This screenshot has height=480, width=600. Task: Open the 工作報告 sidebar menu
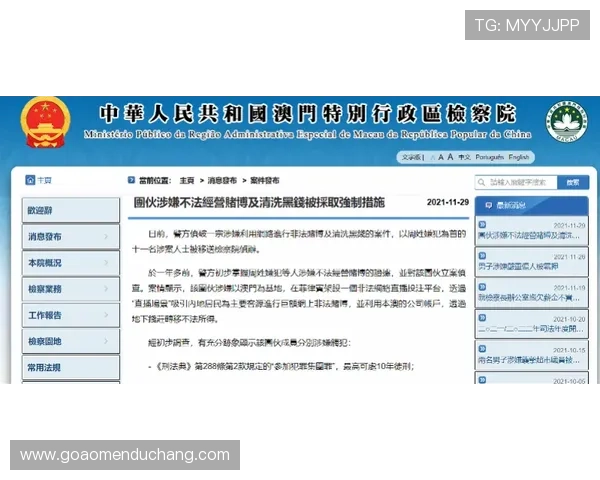[71, 315]
